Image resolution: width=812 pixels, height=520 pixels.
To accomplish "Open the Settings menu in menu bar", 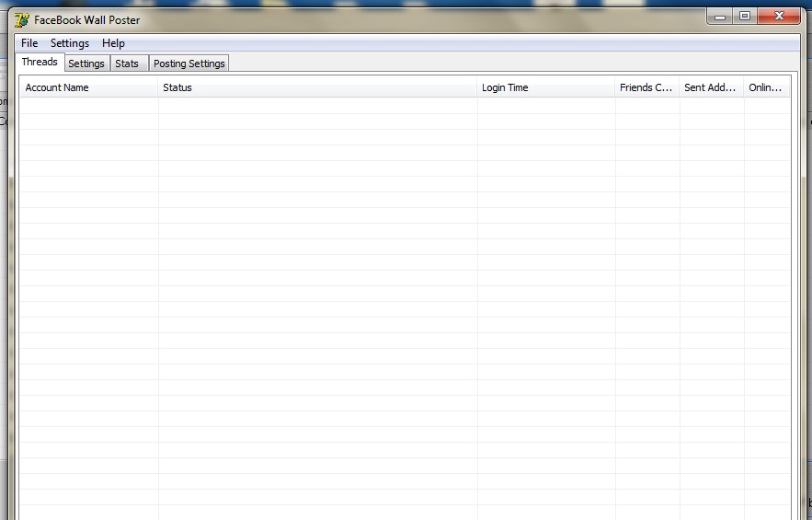I will (x=69, y=43).
